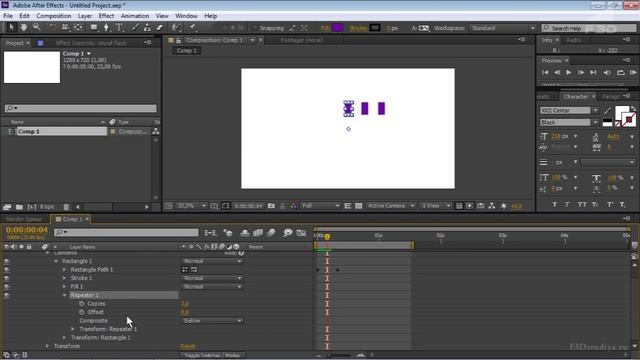Click the Show Channel color icon in viewer
Image resolution: width=640 pixels, height=360 pixels.
tap(293, 206)
